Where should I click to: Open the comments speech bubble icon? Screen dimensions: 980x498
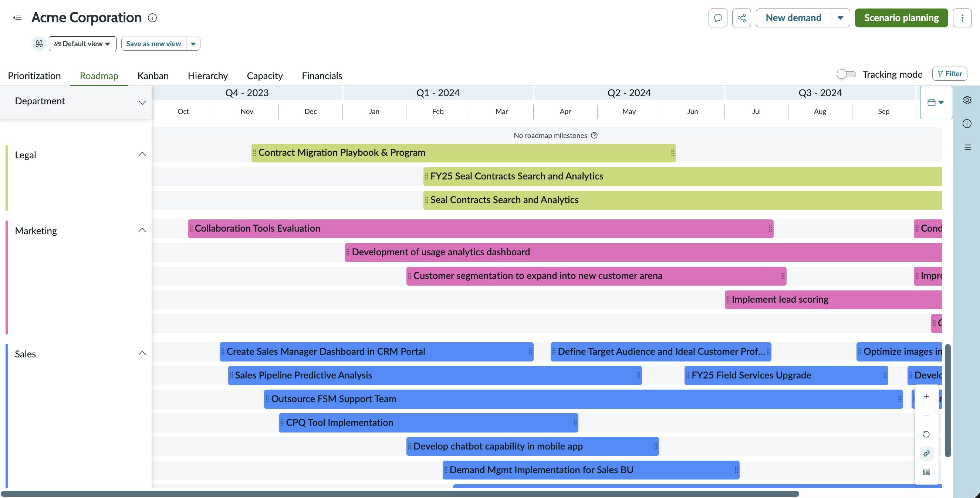(x=717, y=18)
